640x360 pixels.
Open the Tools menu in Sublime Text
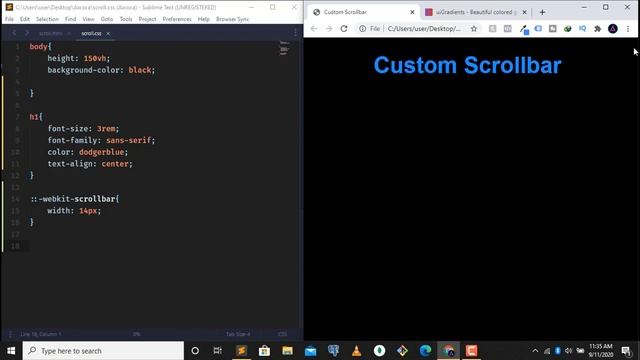[x=126, y=19]
